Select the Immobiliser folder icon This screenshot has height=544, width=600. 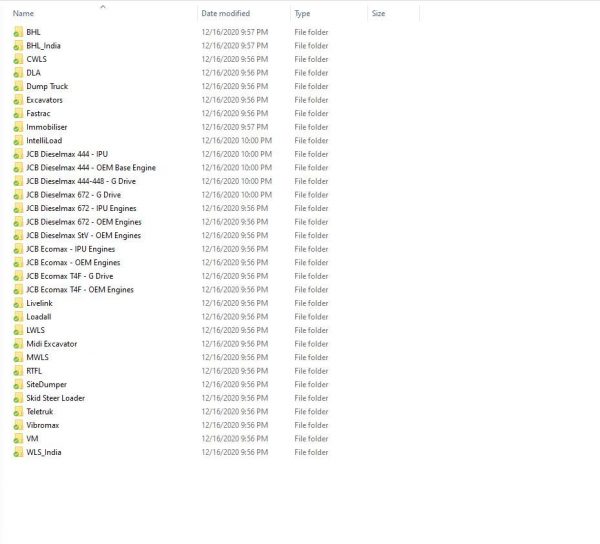(x=18, y=127)
